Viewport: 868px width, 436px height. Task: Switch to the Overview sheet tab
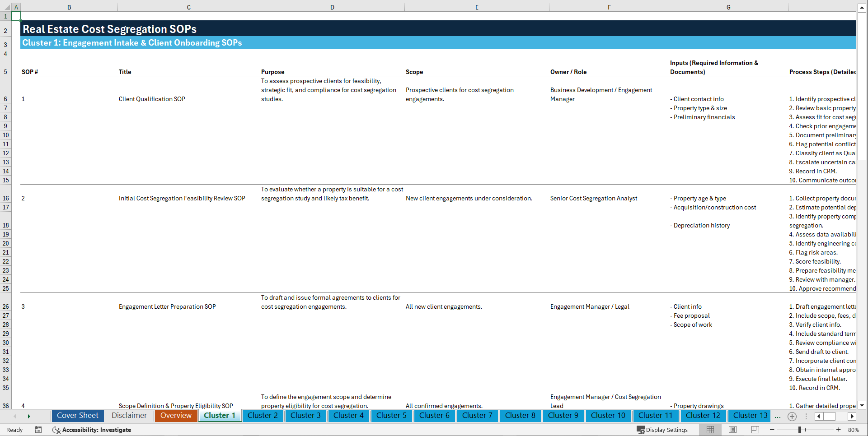(x=176, y=416)
